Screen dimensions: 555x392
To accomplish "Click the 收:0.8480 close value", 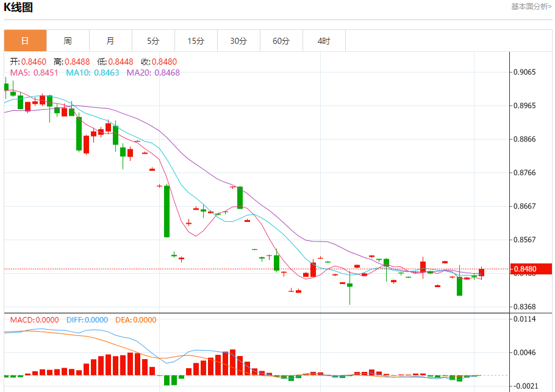I will pos(159,62).
